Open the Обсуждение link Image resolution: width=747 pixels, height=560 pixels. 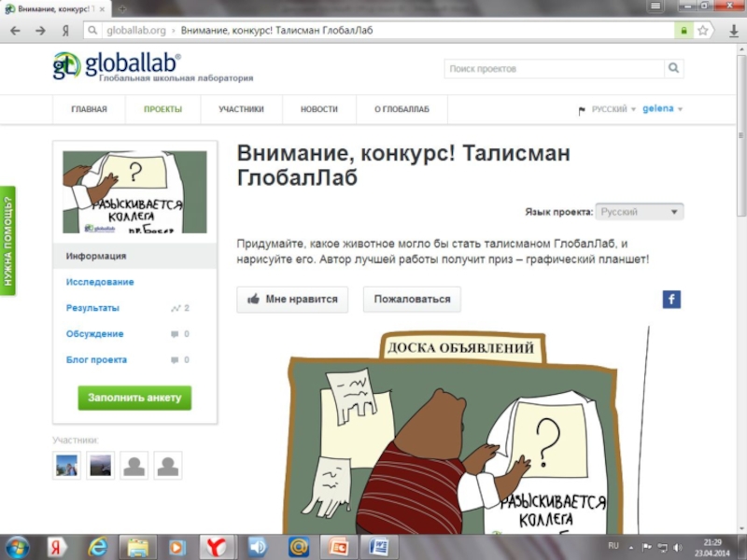[x=95, y=334]
